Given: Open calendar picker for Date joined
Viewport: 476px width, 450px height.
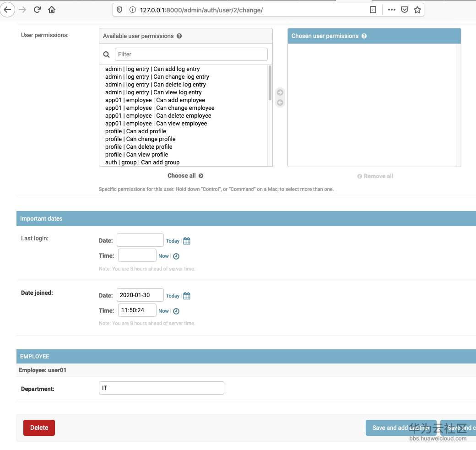Looking at the screenshot, I should [x=187, y=296].
